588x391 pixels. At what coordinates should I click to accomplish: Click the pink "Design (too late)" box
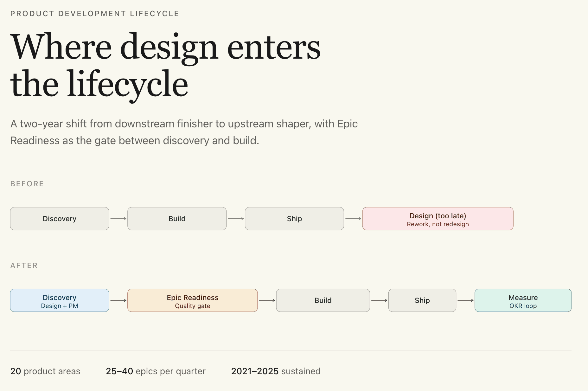[438, 219]
